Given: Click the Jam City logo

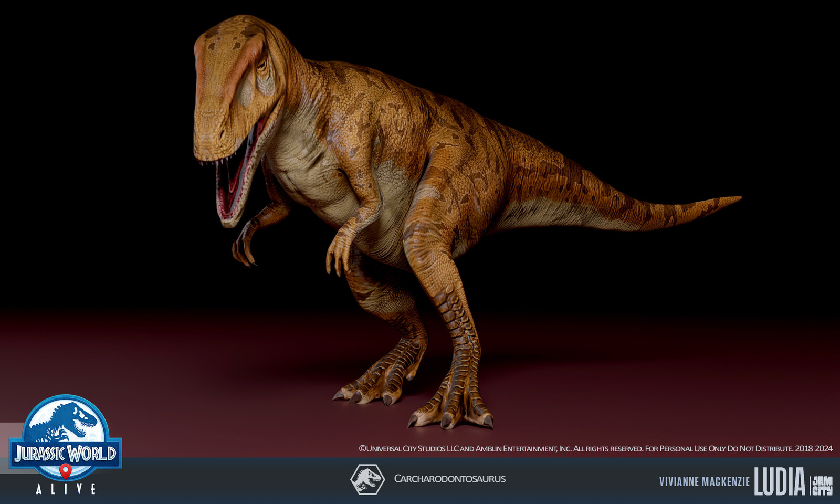Looking at the screenshot, I should (822, 486).
